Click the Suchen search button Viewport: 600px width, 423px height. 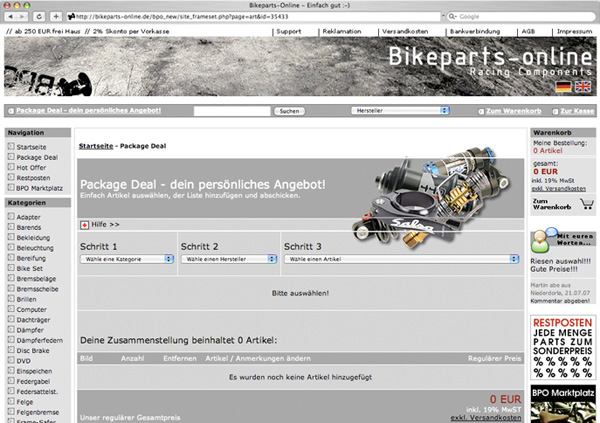289,111
